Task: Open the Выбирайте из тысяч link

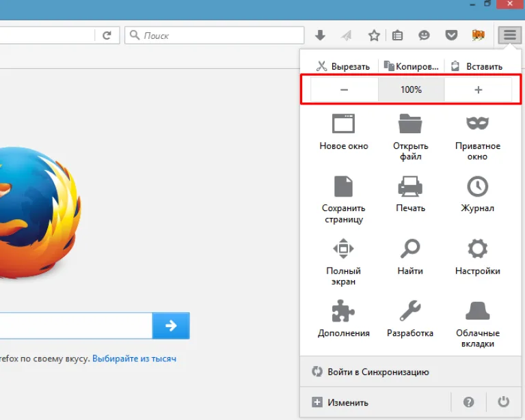Action: [134, 359]
